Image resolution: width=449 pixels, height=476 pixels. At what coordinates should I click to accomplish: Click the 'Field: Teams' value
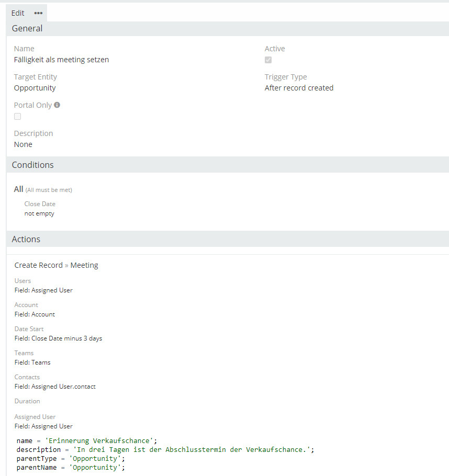32,362
